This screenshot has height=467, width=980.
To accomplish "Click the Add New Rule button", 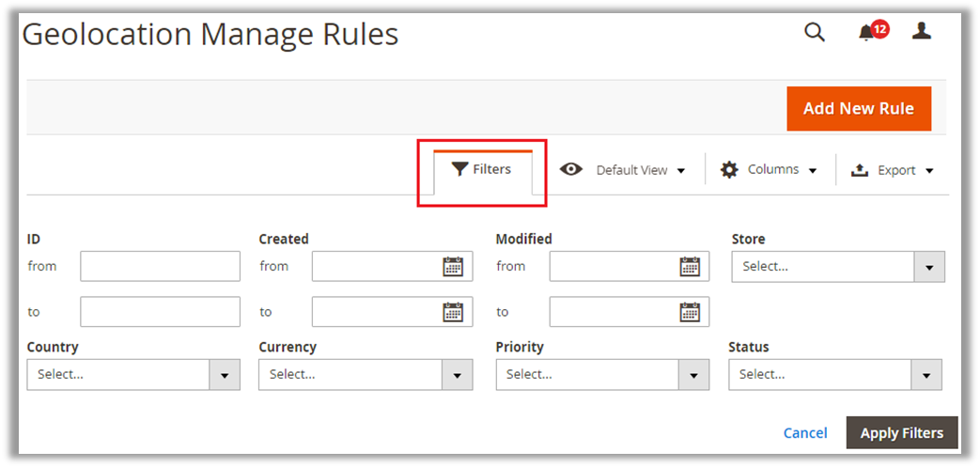I will (x=858, y=109).
